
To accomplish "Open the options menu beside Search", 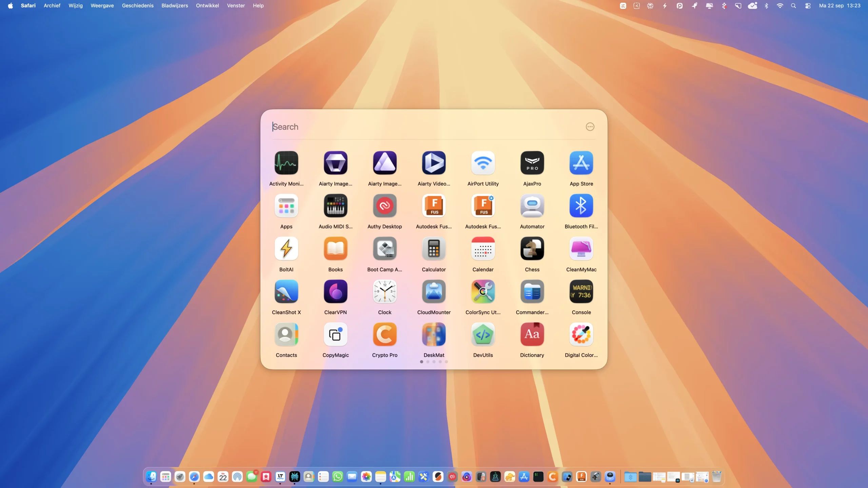I will (590, 127).
